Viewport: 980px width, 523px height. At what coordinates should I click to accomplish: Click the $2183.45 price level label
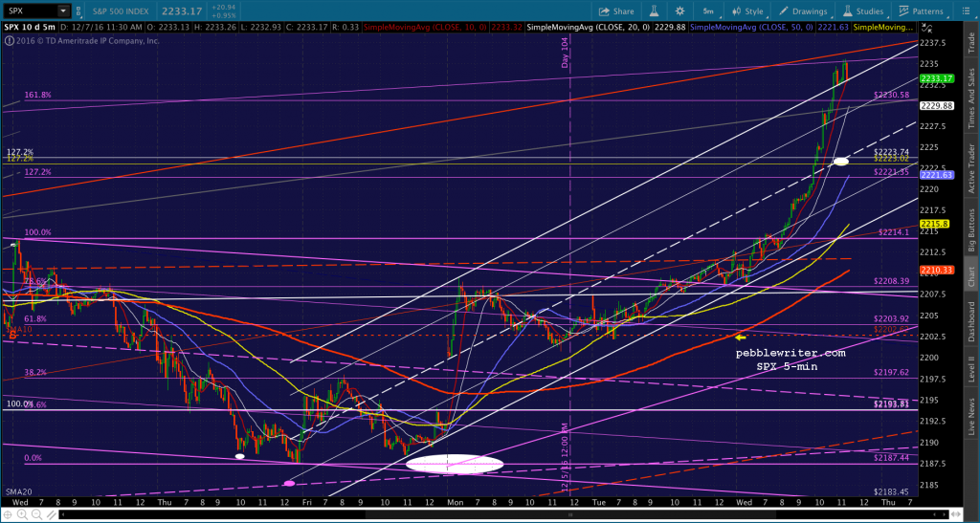coord(892,491)
